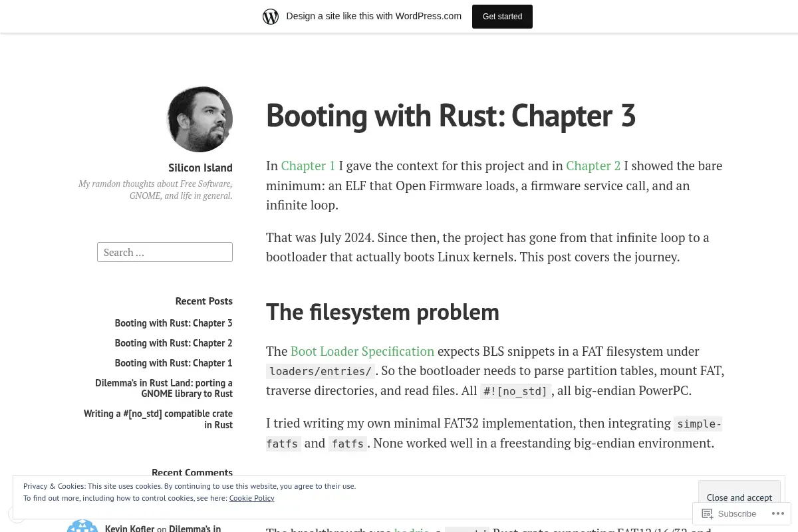798x532 pixels.
Task: Open recent post Booting with Rust: Chapter 3
Action: [174, 323]
